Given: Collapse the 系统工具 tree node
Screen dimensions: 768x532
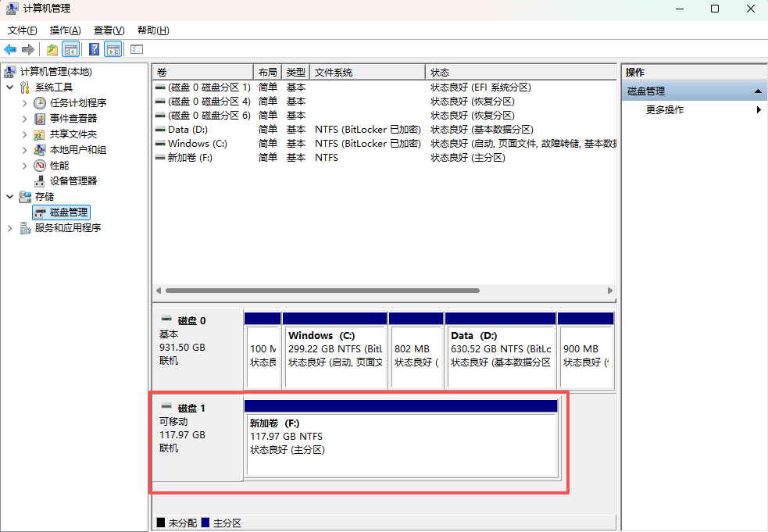Looking at the screenshot, I should point(10,87).
